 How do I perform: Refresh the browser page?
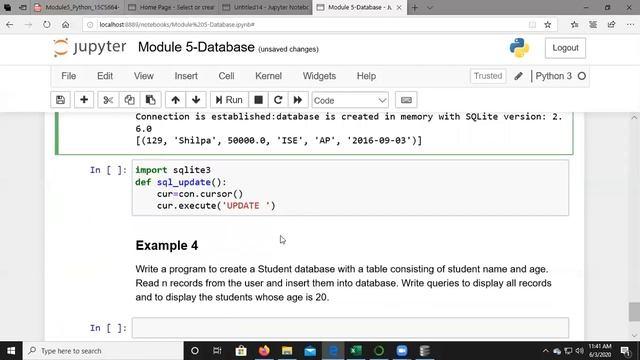(47, 24)
